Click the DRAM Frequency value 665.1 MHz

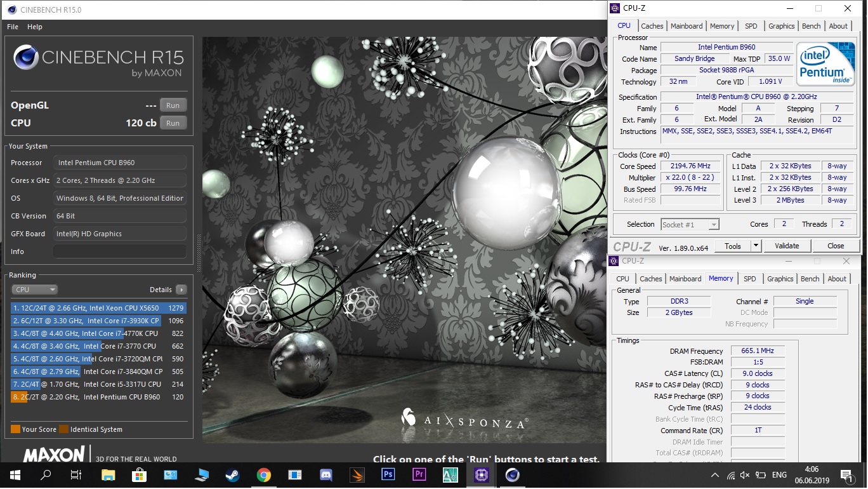click(x=758, y=351)
